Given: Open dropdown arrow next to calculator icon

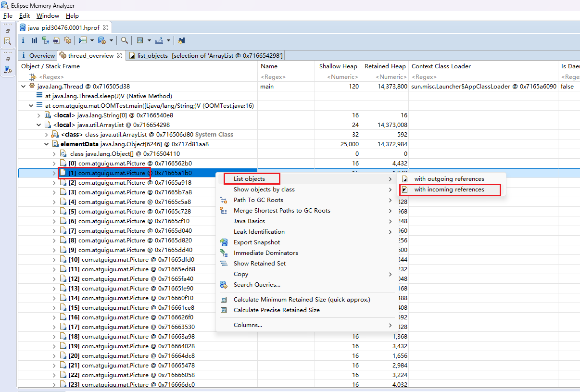Looking at the screenshot, I should click(x=149, y=40).
